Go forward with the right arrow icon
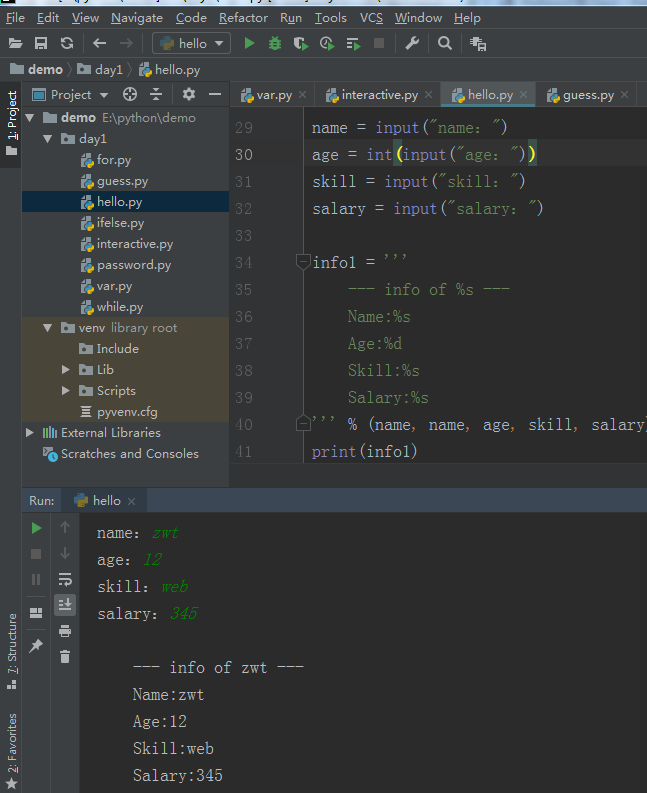This screenshot has height=793, width=647. pos(126,43)
